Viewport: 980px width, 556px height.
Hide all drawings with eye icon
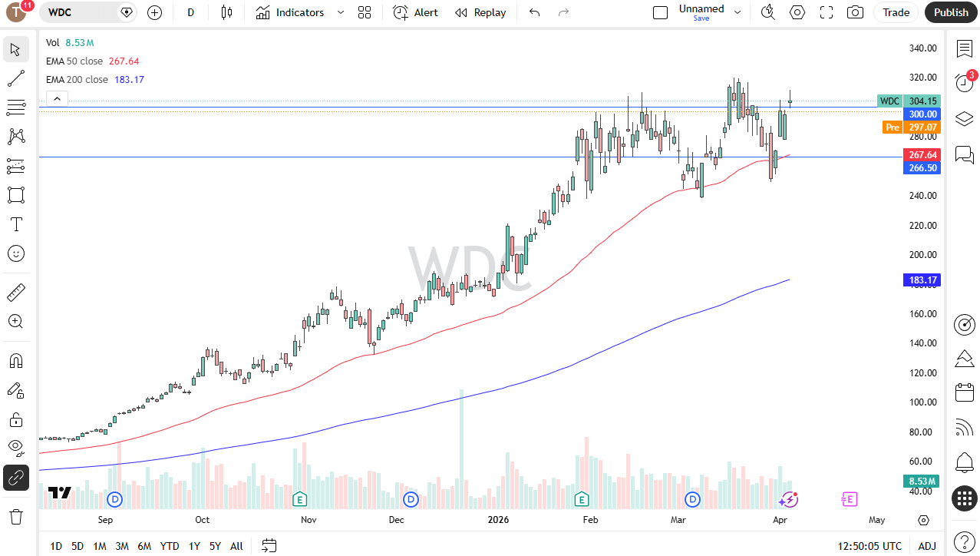[16, 448]
